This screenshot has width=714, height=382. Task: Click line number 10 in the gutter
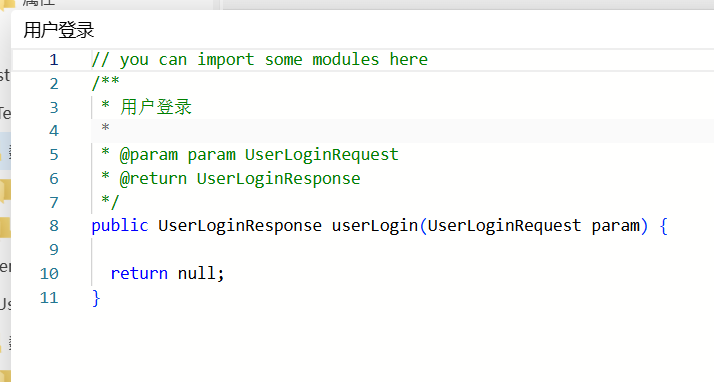tap(49, 274)
